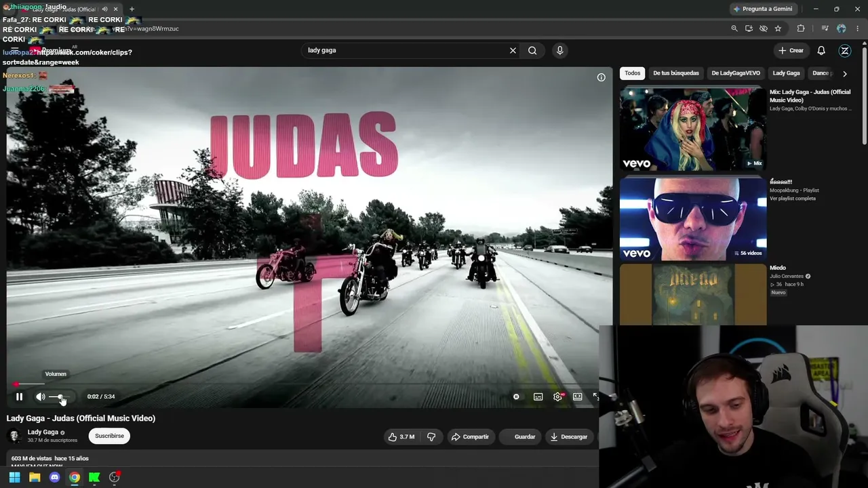Close the Lady Gaga - Judas tab
Viewport: 868px width, 488px height.
[x=115, y=9]
